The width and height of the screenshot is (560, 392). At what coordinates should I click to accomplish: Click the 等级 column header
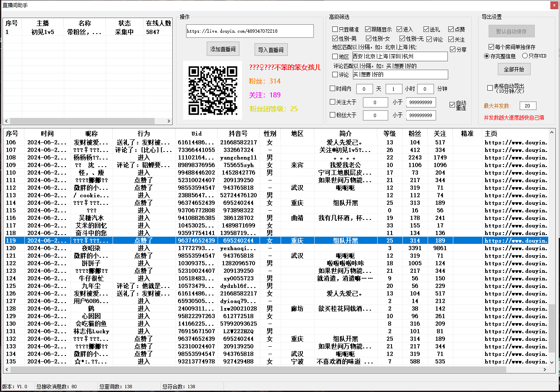389,133
